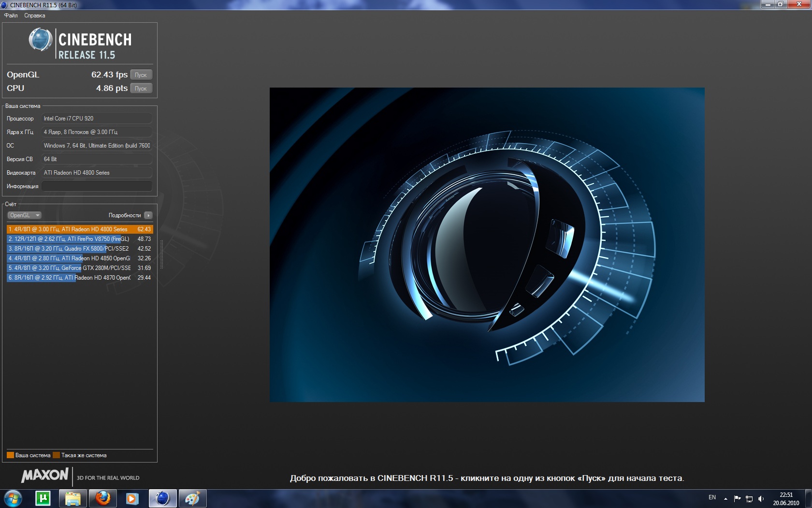Click the Версия CB field 64 Bit
Screen dimensions: 812x508
point(97,159)
